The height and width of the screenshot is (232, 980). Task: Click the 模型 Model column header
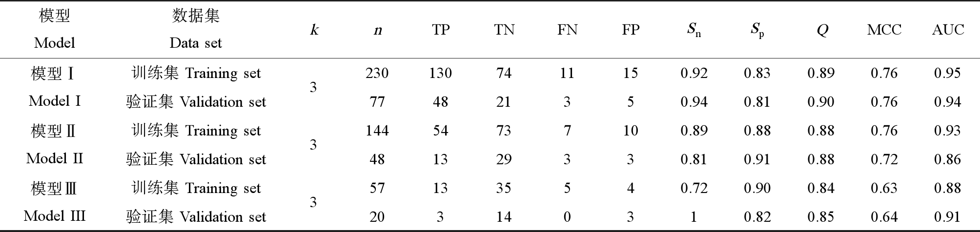55,29
